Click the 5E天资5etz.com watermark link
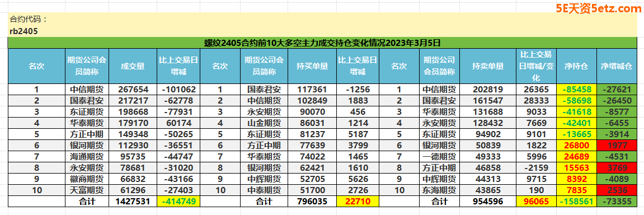Image resolution: width=644 pixels, height=215 pixels. tap(601, 10)
